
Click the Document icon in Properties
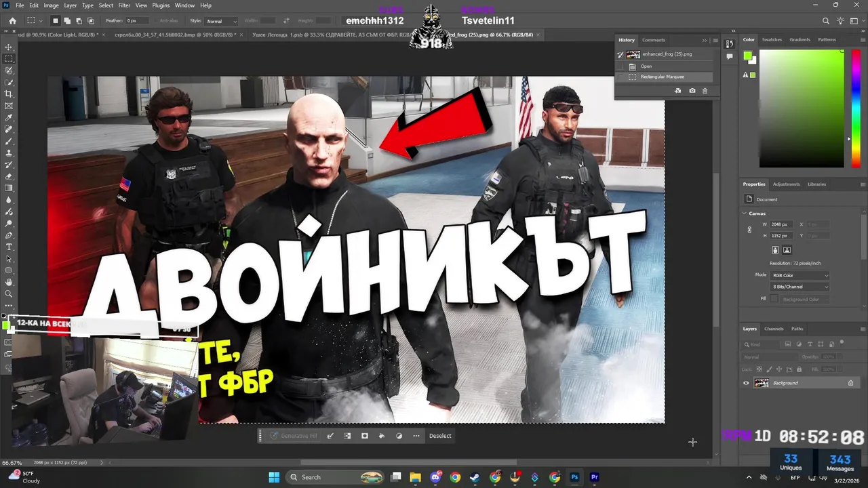pyautogui.click(x=749, y=199)
